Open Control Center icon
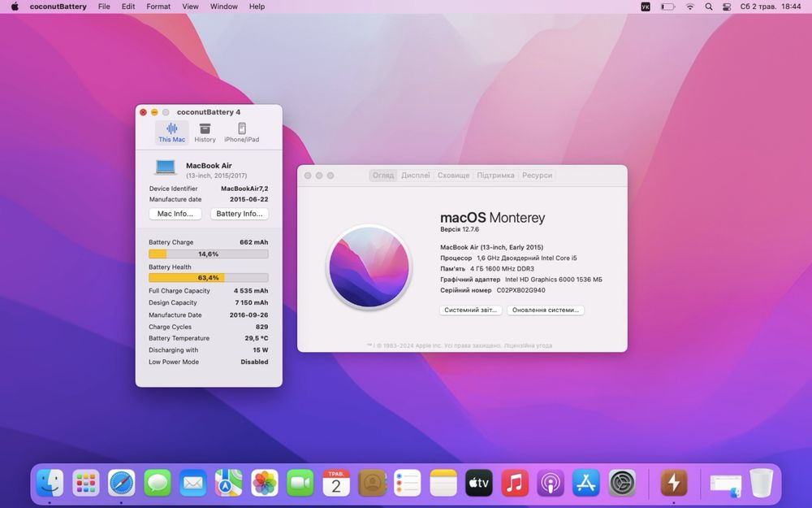 click(727, 7)
